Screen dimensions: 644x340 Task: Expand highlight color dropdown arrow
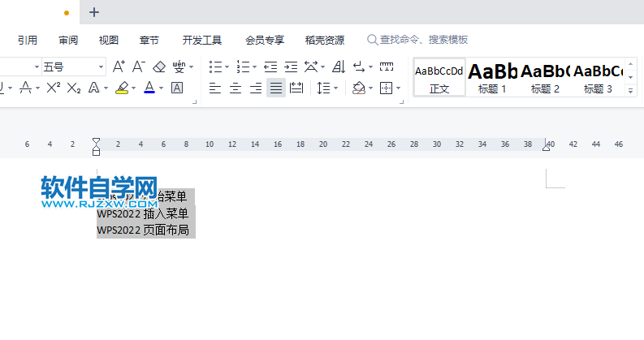[x=133, y=88]
